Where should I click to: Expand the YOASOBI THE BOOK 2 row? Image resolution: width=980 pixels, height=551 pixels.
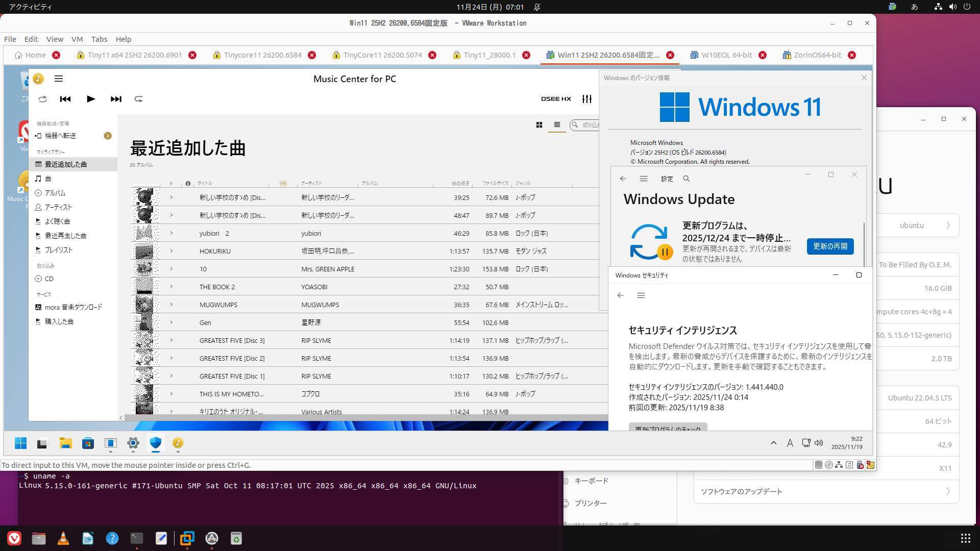point(171,287)
